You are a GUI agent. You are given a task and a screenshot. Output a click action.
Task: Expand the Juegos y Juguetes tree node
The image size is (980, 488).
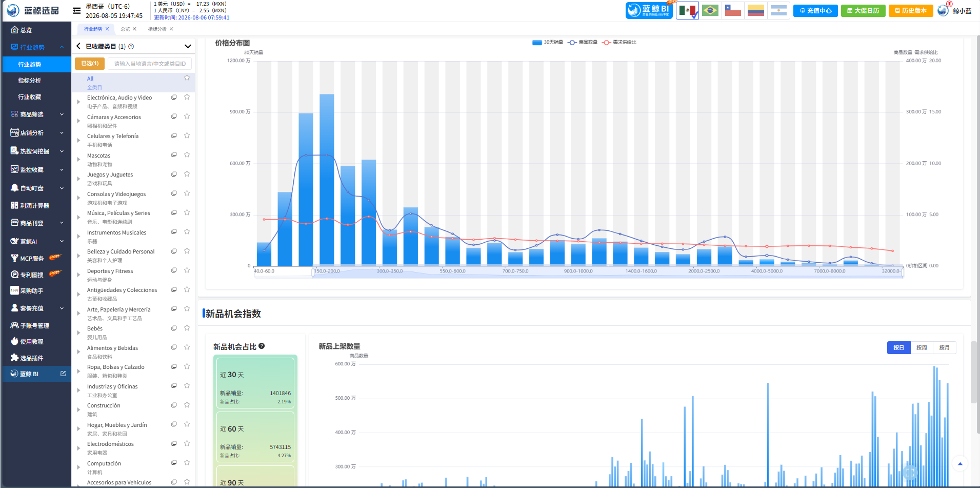(78, 179)
